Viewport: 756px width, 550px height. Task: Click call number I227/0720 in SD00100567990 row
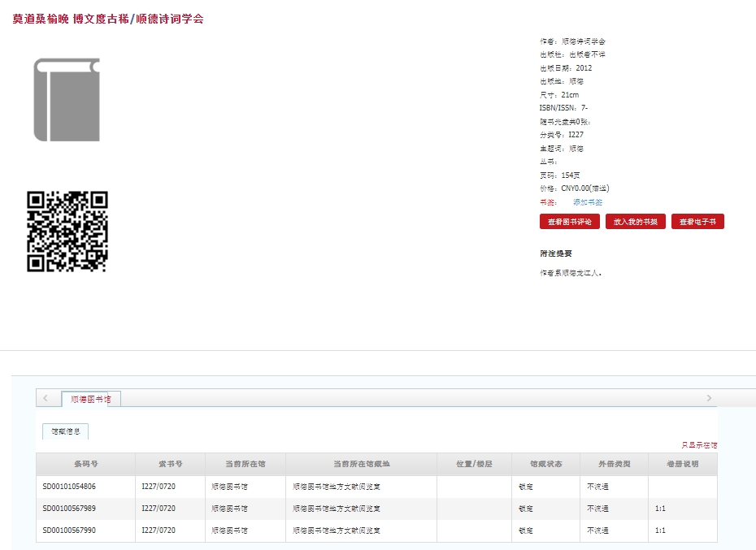tap(159, 531)
